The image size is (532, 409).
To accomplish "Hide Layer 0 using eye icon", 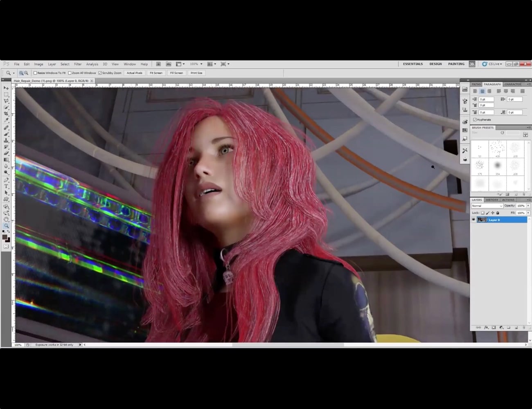I will point(473,220).
